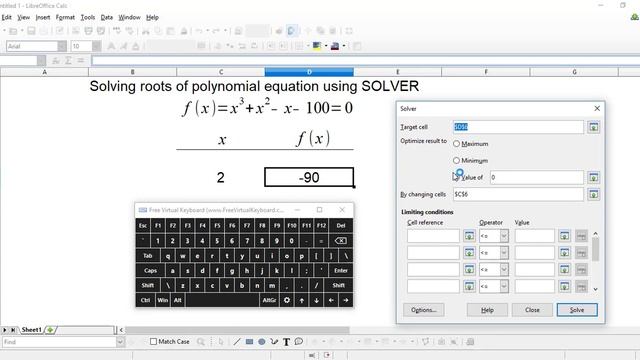640x360 pixels.
Task: Select the Rectangle drawing tool
Action: click(249, 342)
